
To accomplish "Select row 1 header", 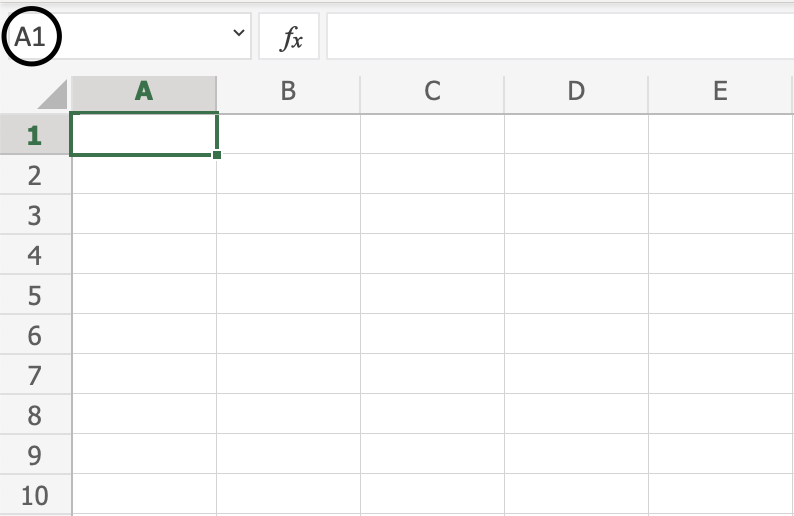I will pyautogui.click(x=35, y=135).
